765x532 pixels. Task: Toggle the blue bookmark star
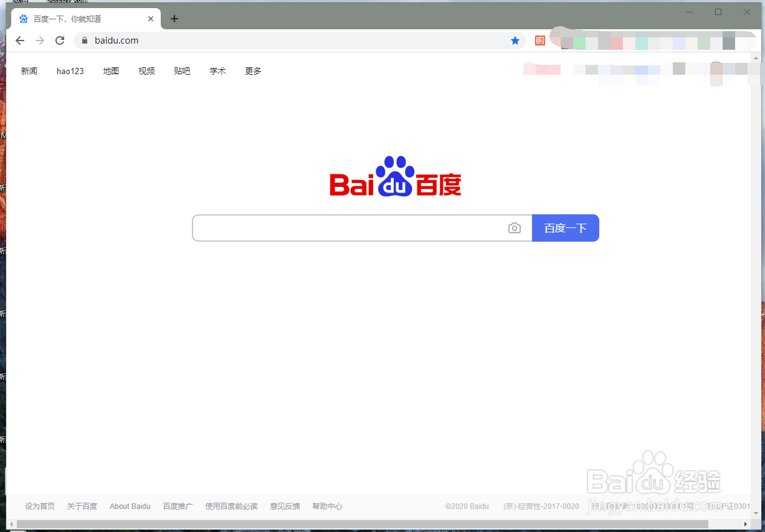[x=515, y=40]
